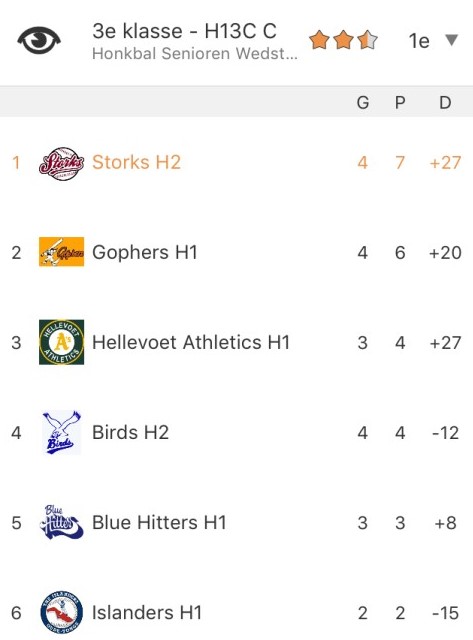Open Gophers H1 team name
The width and height of the screenshot is (473, 640).
(145, 253)
